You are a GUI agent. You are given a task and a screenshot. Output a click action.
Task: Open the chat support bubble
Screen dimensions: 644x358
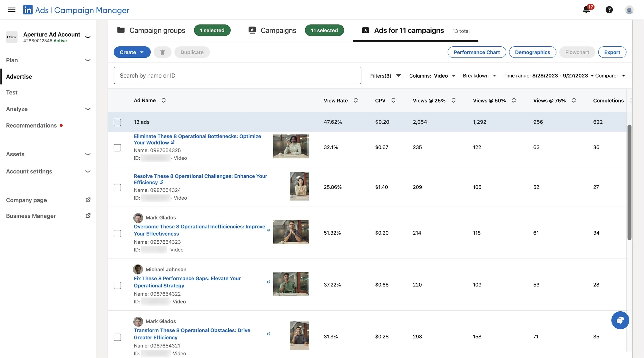click(620, 320)
